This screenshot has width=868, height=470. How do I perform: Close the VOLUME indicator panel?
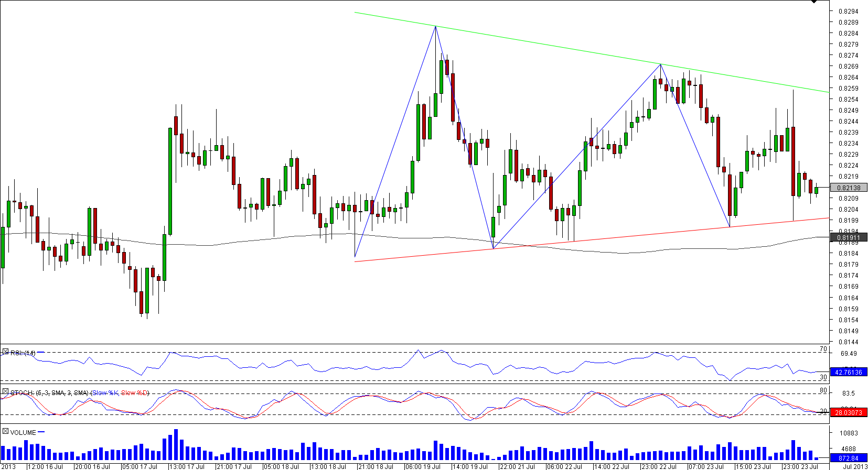pyautogui.click(x=5, y=431)
